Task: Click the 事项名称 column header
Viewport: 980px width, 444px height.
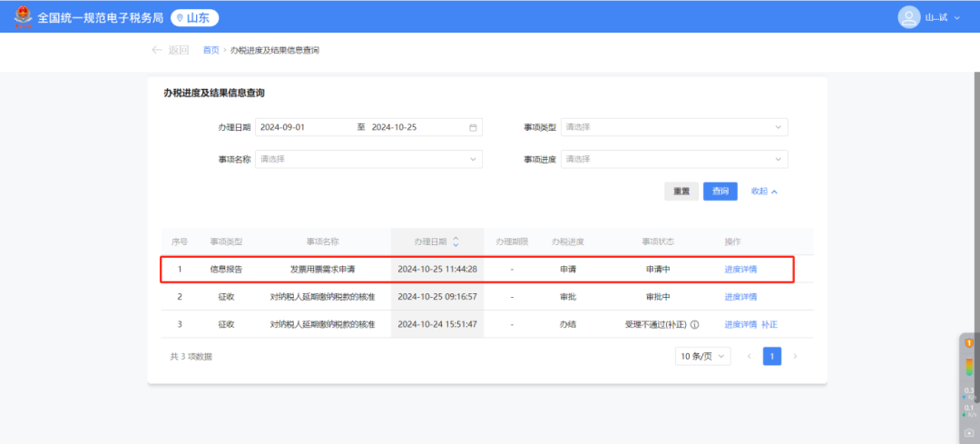Action: click(322, 242)
